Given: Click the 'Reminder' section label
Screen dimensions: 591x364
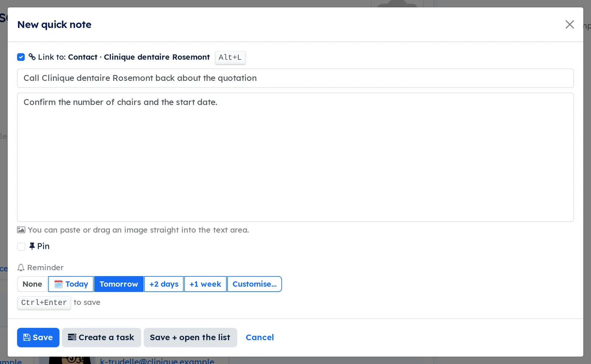Looking at the screenshot, I should [45, 267].
